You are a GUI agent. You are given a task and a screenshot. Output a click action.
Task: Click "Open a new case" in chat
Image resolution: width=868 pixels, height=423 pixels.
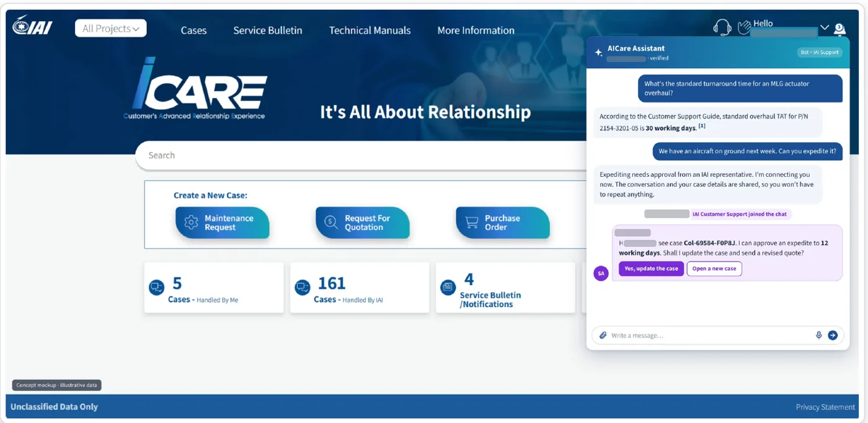[x=714, y=269]
